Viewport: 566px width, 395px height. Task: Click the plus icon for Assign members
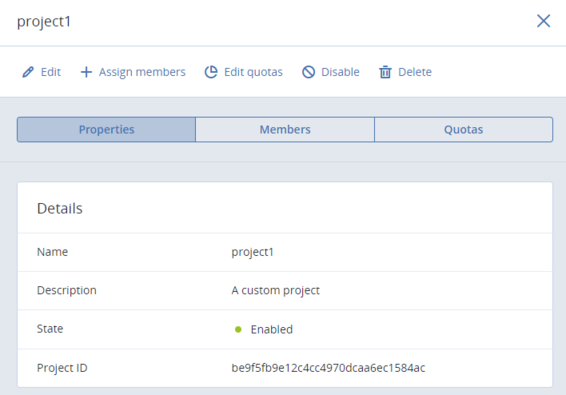click(86, 72)
